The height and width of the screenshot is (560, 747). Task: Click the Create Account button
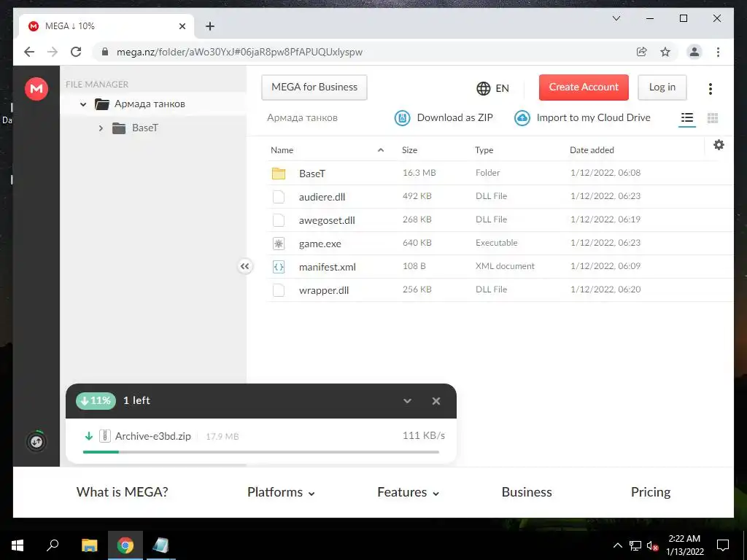(x=584, y=87)
